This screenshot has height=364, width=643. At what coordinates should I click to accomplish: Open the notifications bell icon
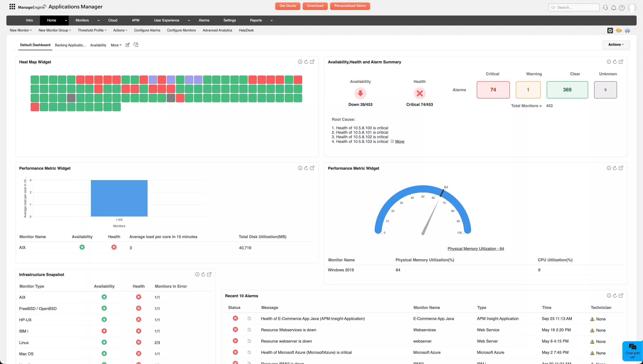click(614, 7)
